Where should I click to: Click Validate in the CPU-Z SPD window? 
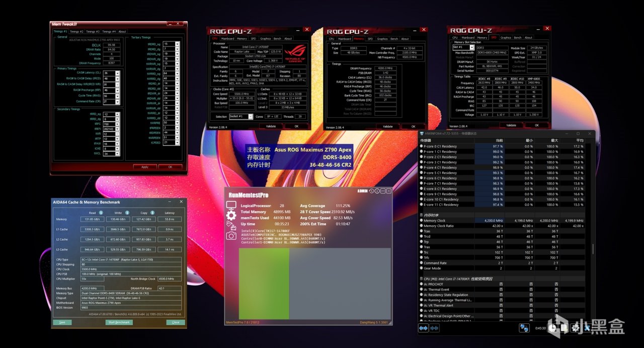point(511,125)
